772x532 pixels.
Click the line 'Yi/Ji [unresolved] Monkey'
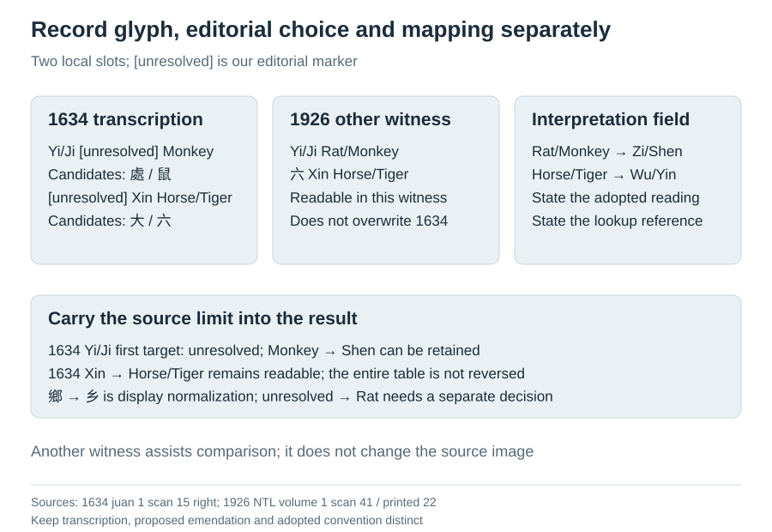131,152
